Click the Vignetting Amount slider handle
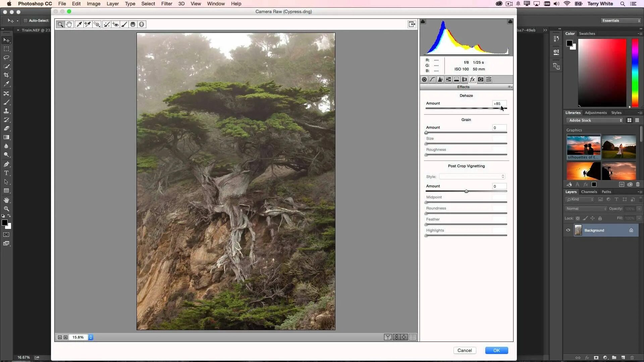Screen dimensions: 644x362 466,191
